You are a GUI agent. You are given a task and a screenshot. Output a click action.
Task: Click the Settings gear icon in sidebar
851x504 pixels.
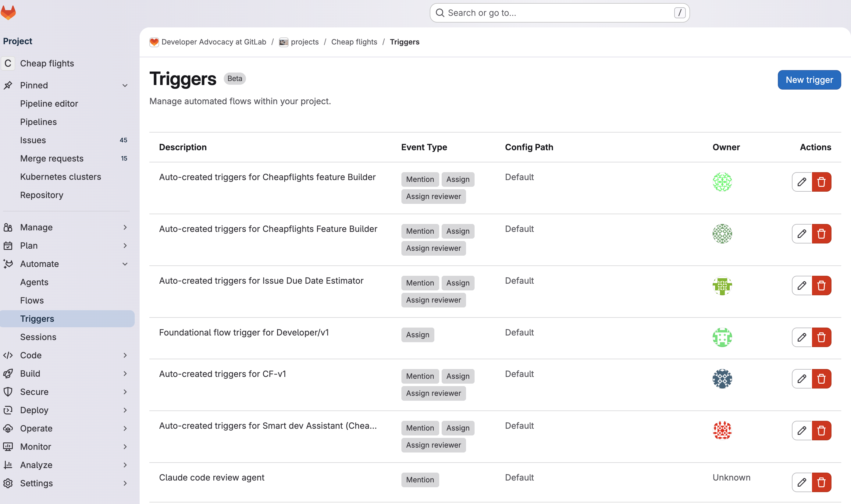[x=8, y=483]
